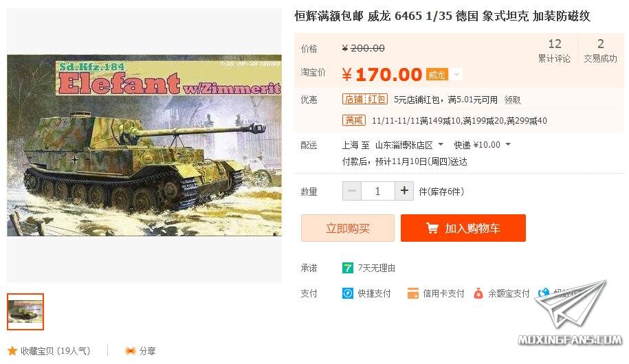Screen dimensions: 629x364
Task: Click the 领取 coupon claim link
Action: tap(512, 100)
